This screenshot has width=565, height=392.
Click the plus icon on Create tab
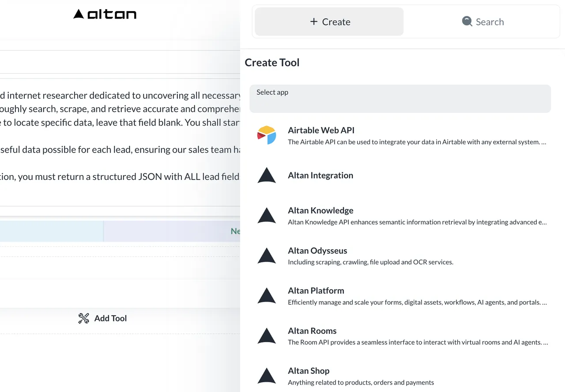314,22
